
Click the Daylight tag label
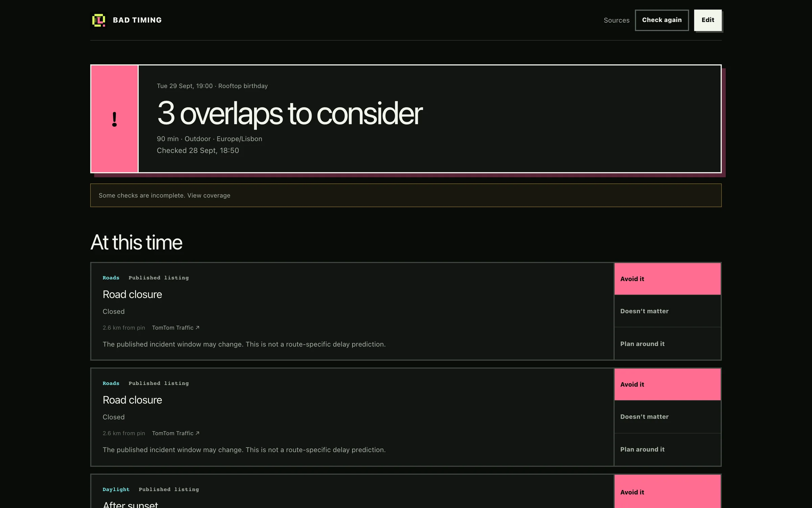click(116, 489)
